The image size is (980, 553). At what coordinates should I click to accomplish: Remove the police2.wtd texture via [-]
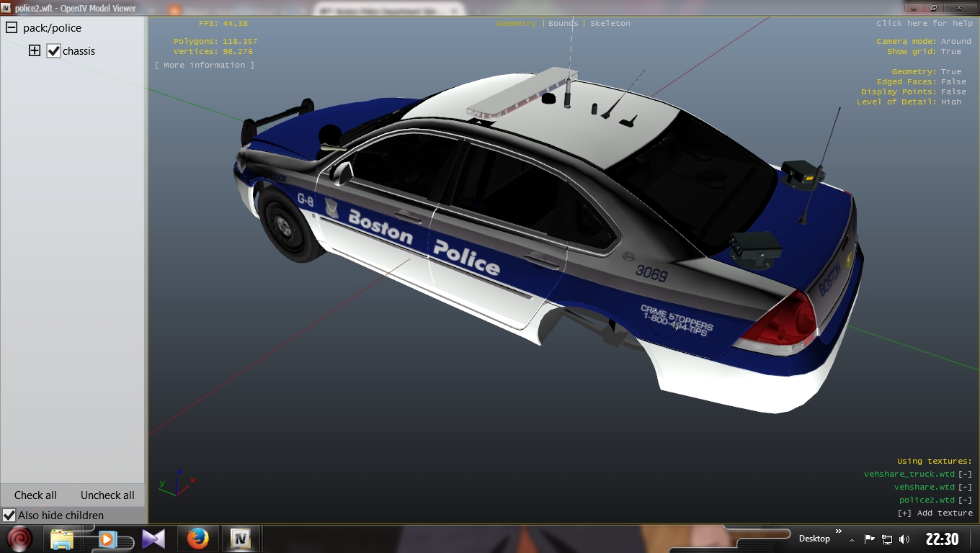pyautogui.click(x=965, y=500)
